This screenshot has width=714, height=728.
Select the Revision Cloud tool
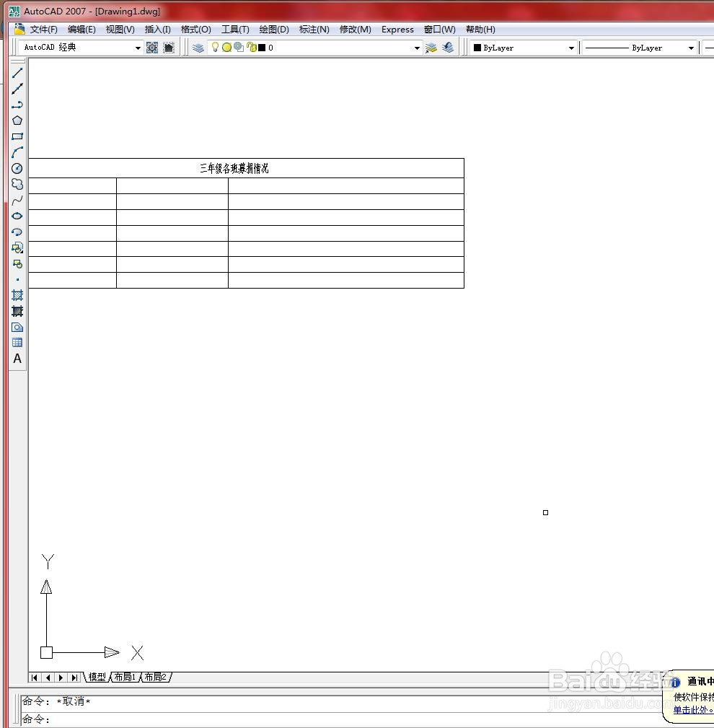click(x=17, y=184)
